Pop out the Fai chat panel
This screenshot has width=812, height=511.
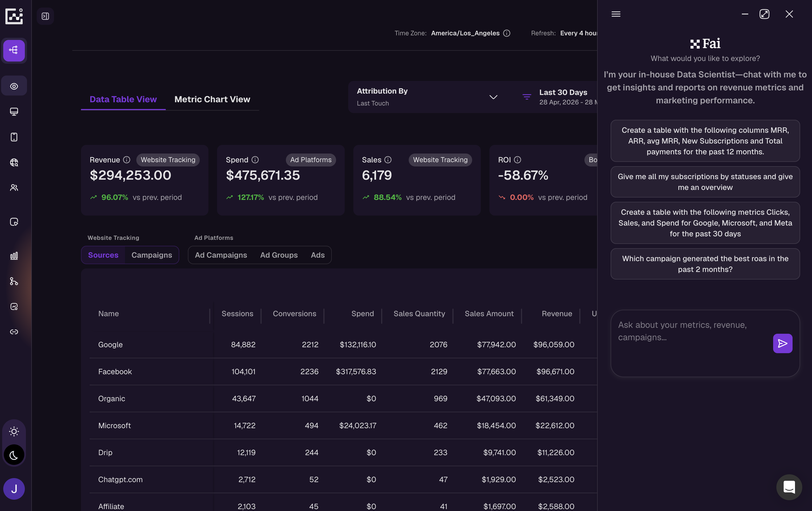pyautogui.click(x=764, y=14)
